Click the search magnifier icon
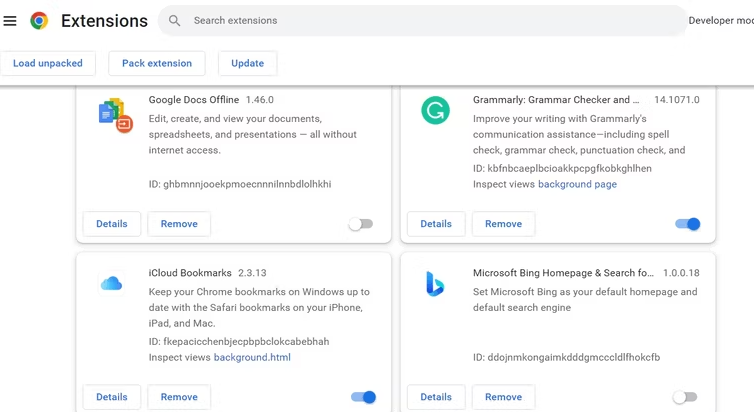The height and width of the screenshot is (412, 754). (175, 21)
